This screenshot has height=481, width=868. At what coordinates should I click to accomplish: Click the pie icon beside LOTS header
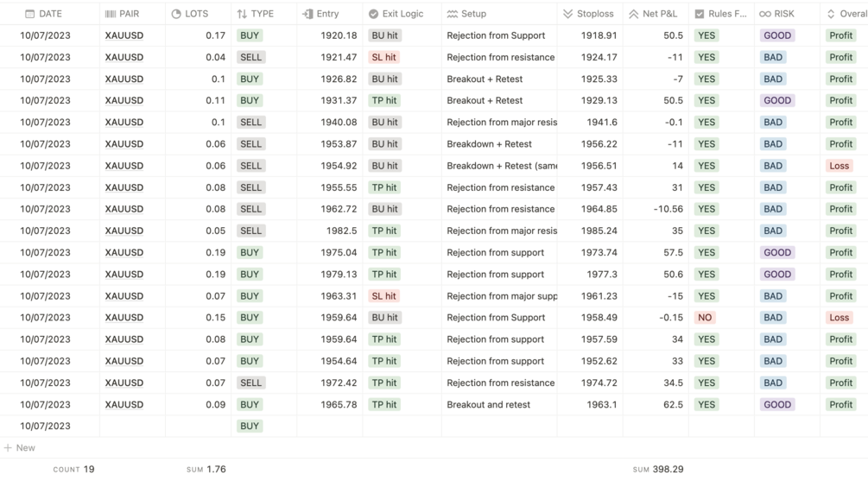point(176,14)
